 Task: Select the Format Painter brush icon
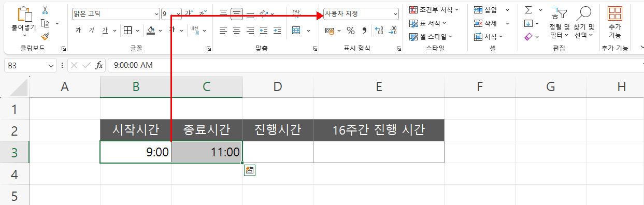[x=45, y=36]
